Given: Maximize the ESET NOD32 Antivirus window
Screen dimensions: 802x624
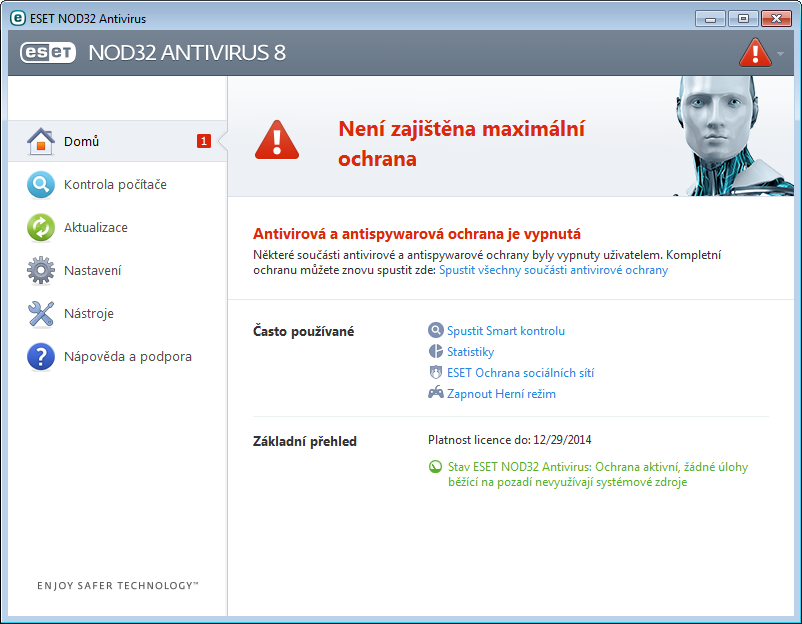Looking at the screenshot, I should [x=743, y=19].
